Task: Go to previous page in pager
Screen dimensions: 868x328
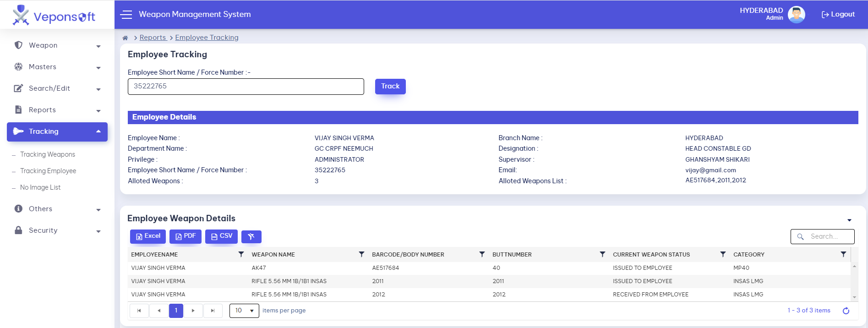Action: pyautogui.click(x=159, y=311)
